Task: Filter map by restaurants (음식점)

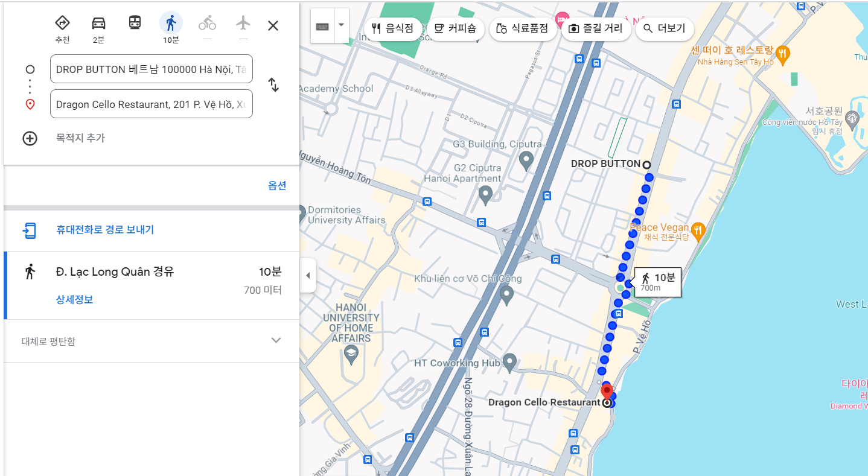Action: (393, 28)
